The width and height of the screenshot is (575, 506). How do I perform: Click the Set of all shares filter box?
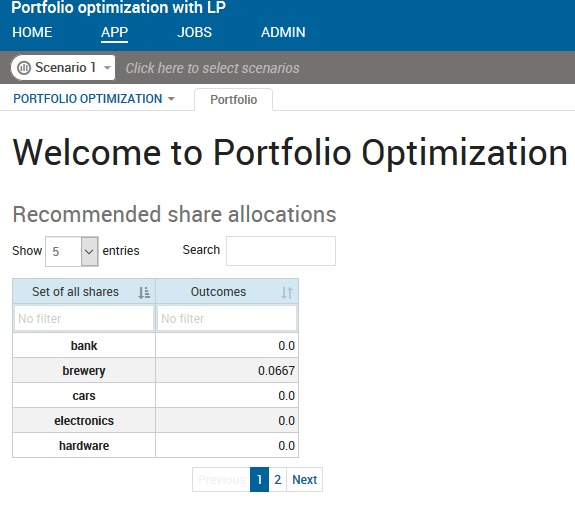point(84,318)
